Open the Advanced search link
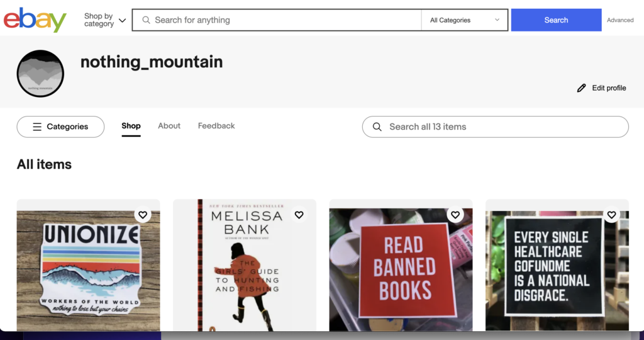This screenshot has height=340, width=644. click(x=620, y=20)
